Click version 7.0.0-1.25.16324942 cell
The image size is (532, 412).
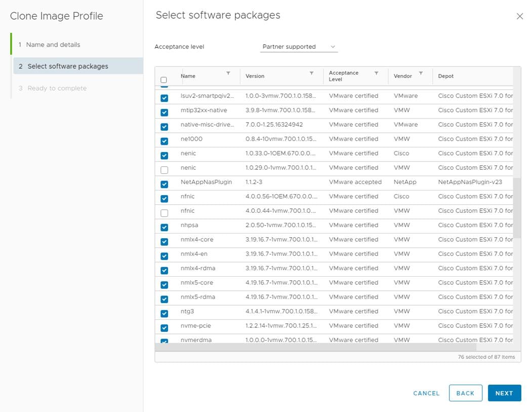pos(274,125)
